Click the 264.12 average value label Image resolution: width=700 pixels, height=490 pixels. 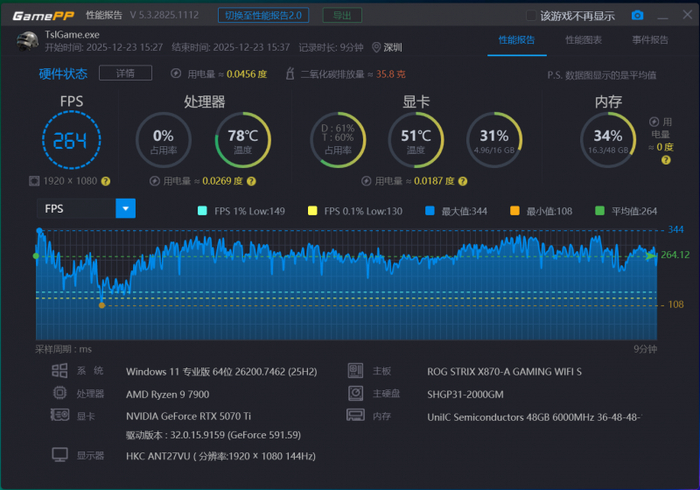(x=675, y=255)
